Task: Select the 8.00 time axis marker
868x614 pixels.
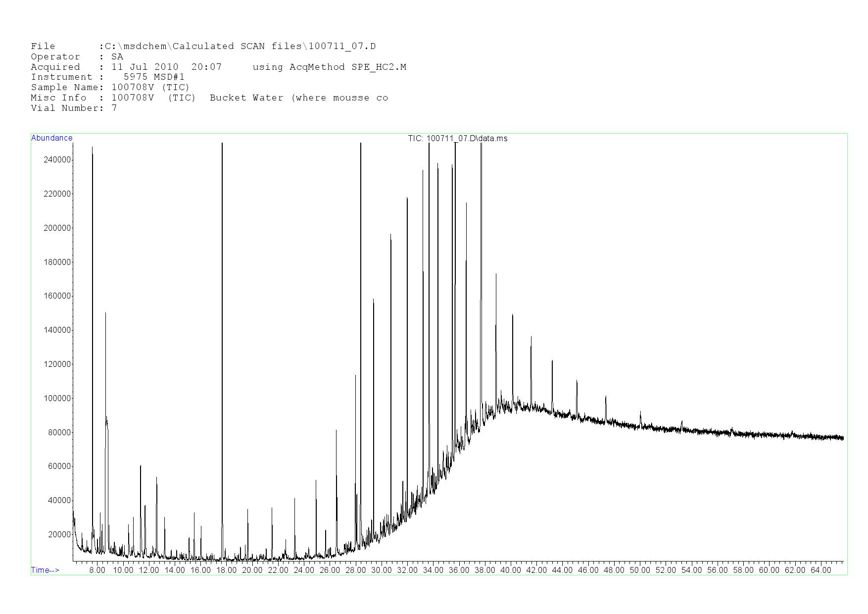Action: tap(97, 570)
